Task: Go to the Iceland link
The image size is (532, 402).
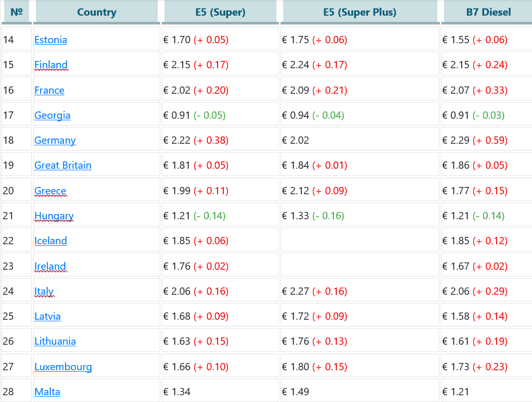Action: click(x=50, y=241)
